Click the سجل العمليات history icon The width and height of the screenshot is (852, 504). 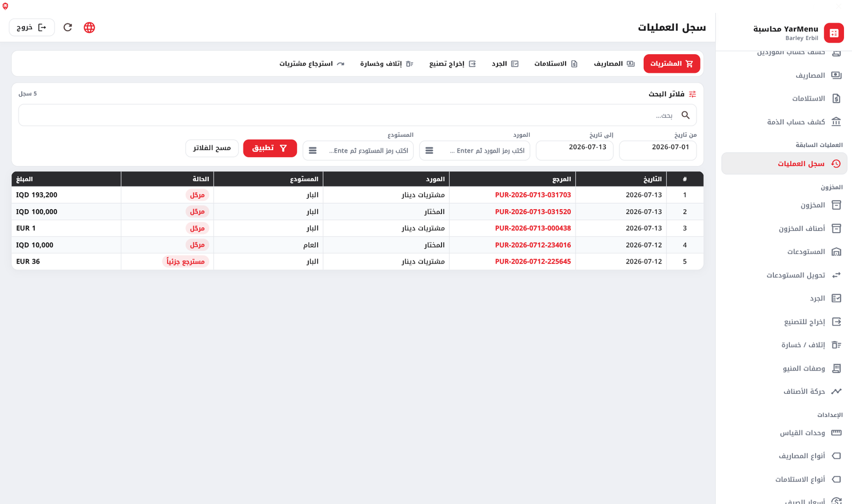pyautogui.click(x=837, y=164)
